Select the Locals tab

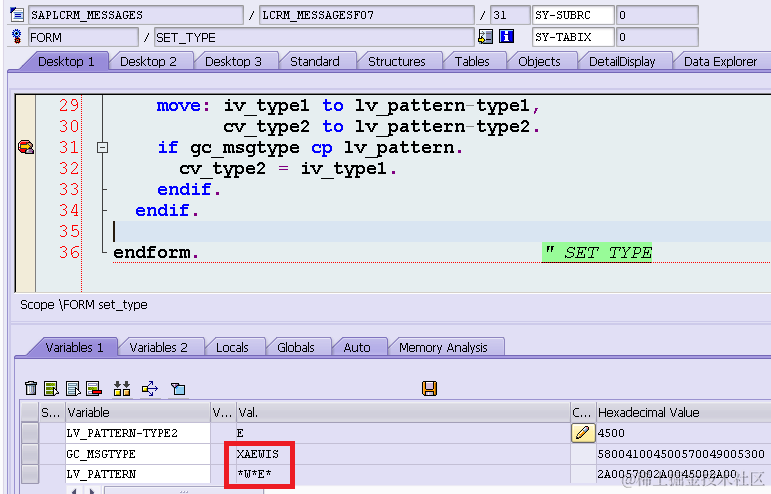click(x=232, y=348)
